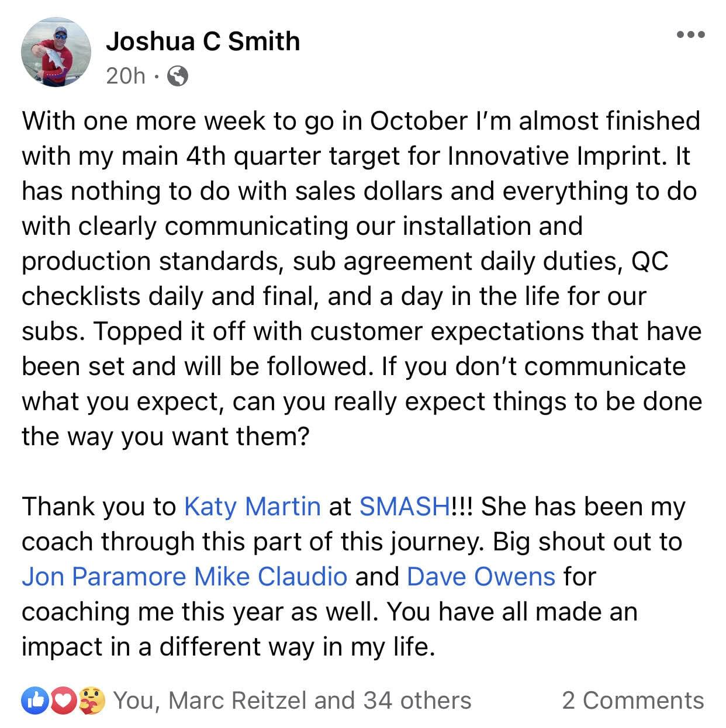
Task: Go to Mike Claudio's tagged profile
Action: pyautogui.click(x=271, y=577)
